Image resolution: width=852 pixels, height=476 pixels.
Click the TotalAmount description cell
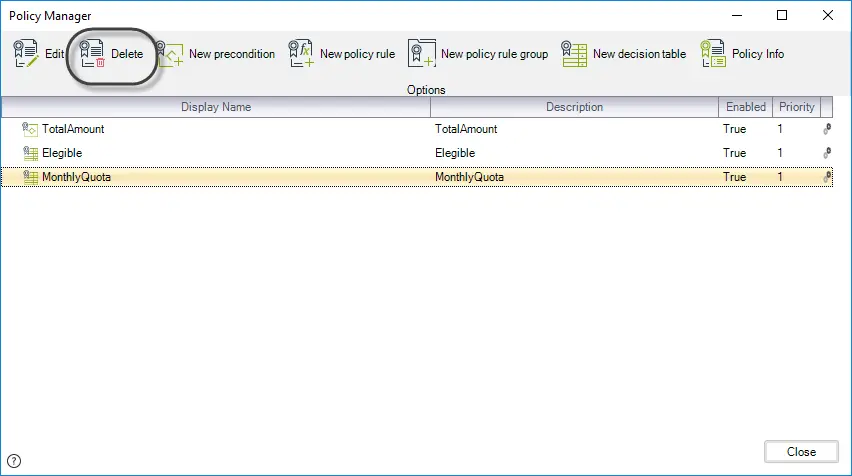pos(466,129)
